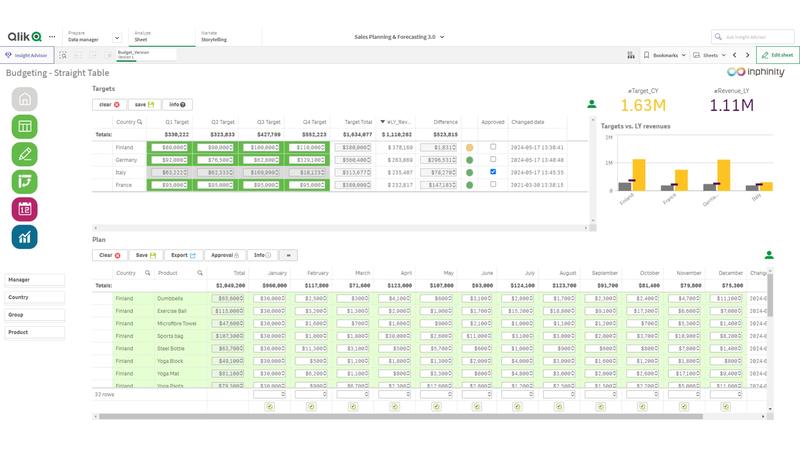Click Finland's yellow bar in the revenue chart
Image resolution: width=800 pixels, height=450 pixels.
[x=638, y=175]
